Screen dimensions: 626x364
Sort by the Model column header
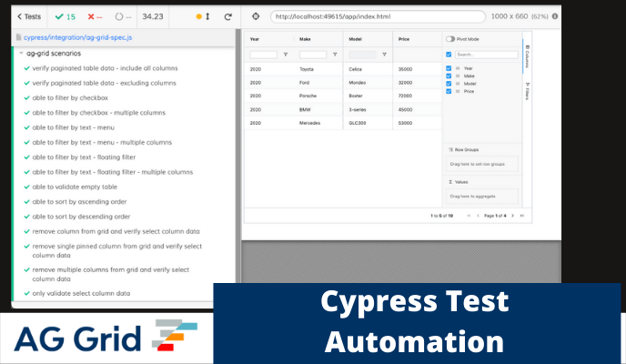point(355,39)
